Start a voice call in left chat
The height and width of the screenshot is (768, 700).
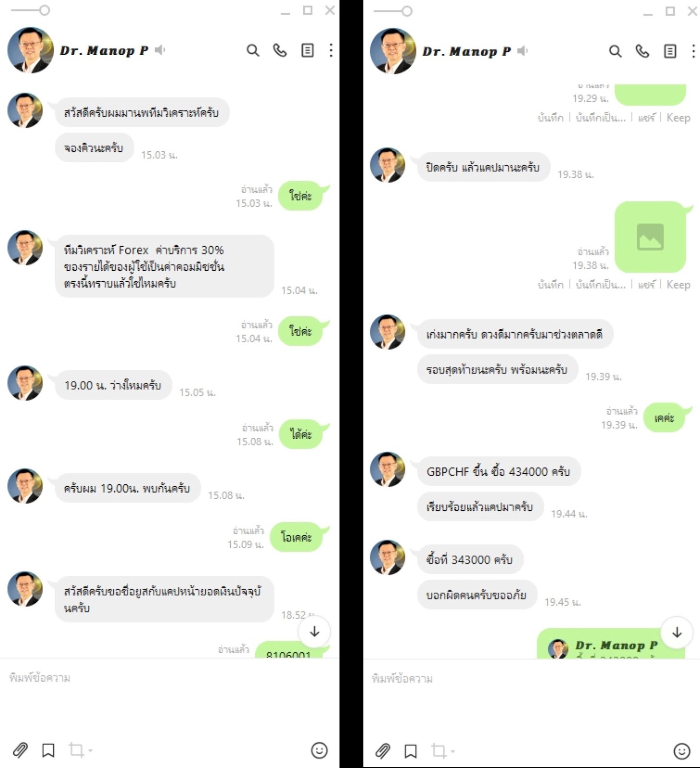280,50
